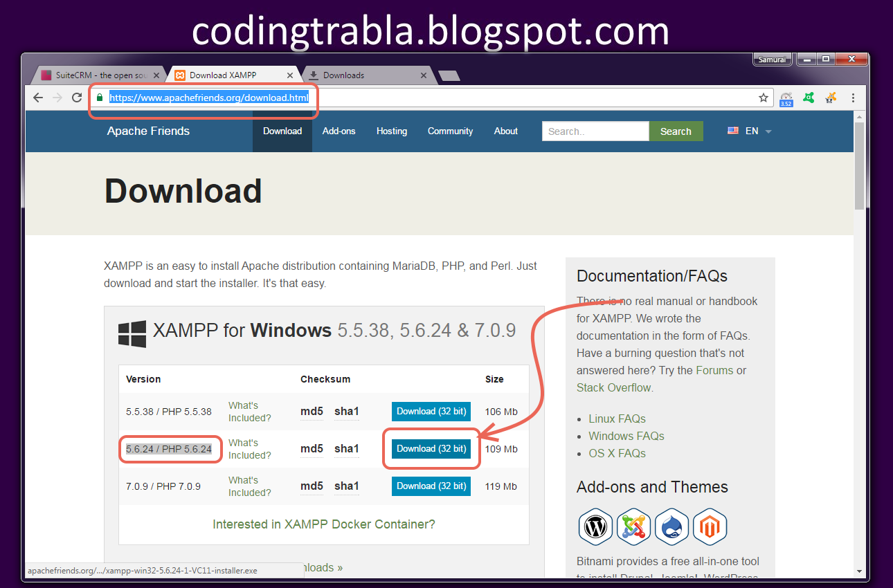Open a new browser tab
The image size is (893, 588).
coord(449,75)
